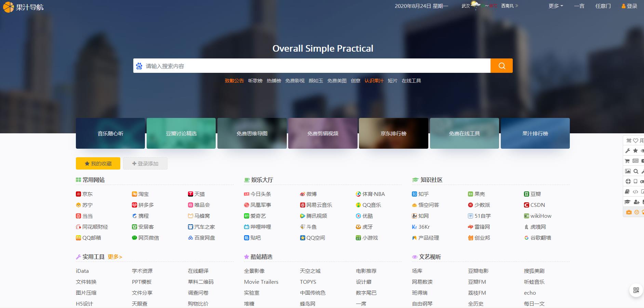The image size is (644, 308).
Task: Click the heart icon in the side panel header
Action: pyautogui.click(x=635, y=140)
